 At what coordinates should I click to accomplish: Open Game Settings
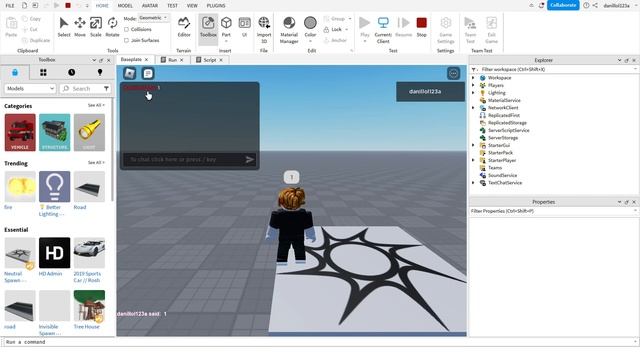(x=446, y=29)
